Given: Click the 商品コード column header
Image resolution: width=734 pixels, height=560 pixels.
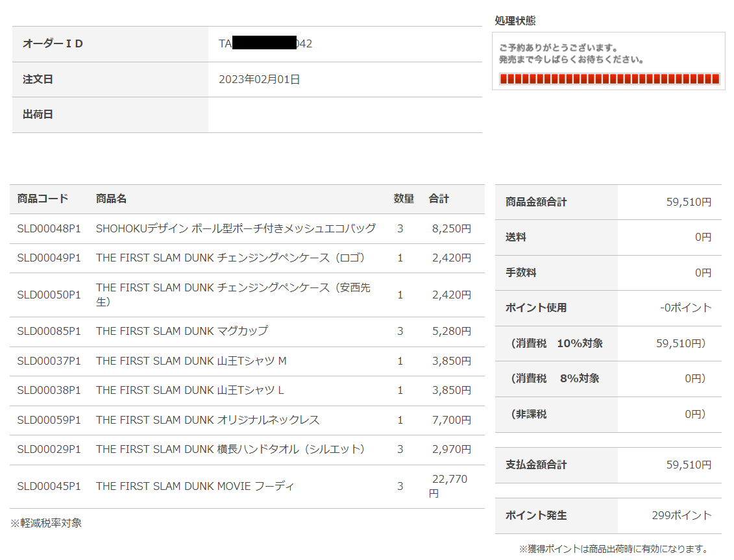Looking at the screenshot, I should [43, 199].
